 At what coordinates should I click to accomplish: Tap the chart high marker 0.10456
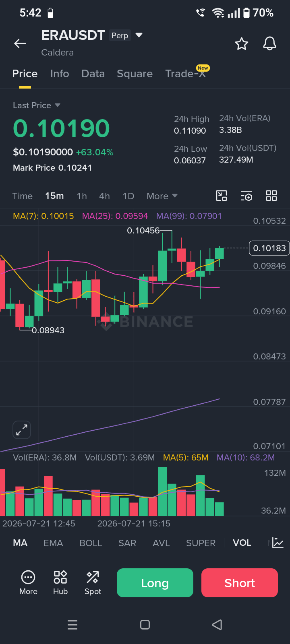[x=143, y=231]
